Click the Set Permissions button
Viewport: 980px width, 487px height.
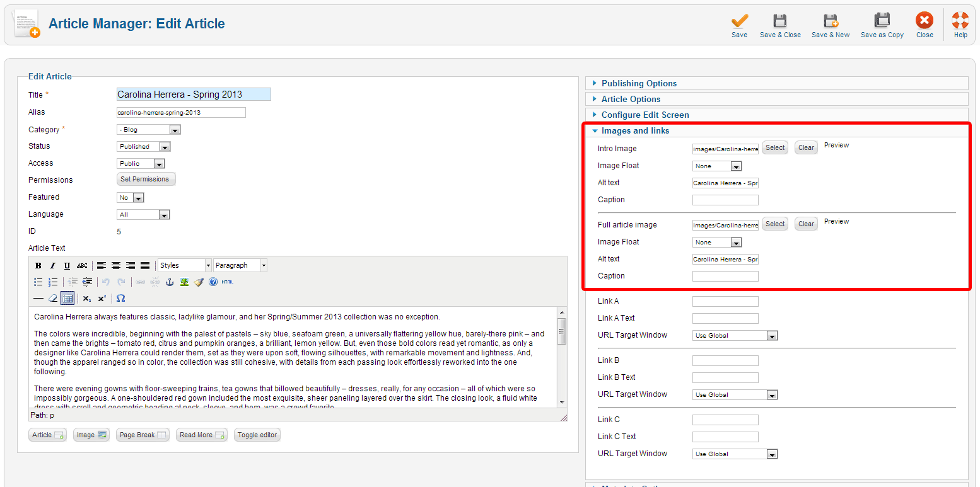click(146, 180)
